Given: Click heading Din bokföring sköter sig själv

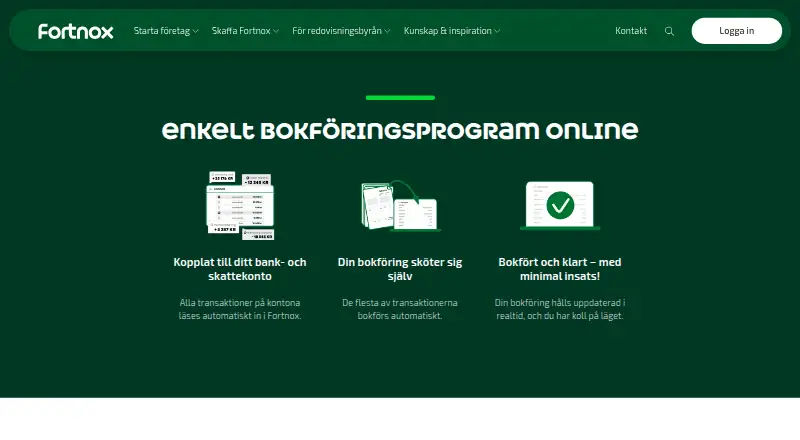Looking at the screenshot, I should 400,269.
